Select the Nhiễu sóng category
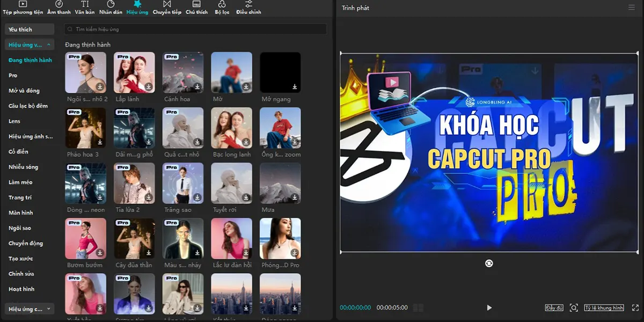 (23, 167)
